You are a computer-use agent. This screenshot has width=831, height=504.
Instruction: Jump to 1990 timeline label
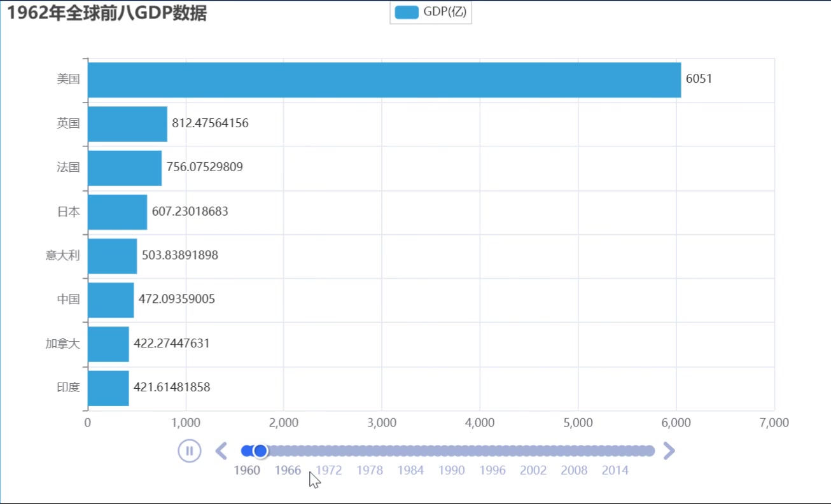(451, 470)
